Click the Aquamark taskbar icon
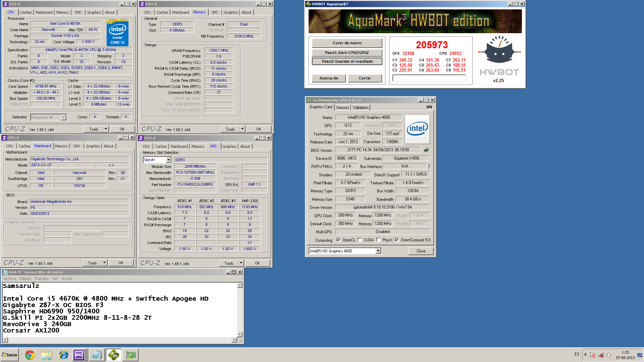This screenshot has width=644, height=362. (114, 355)
